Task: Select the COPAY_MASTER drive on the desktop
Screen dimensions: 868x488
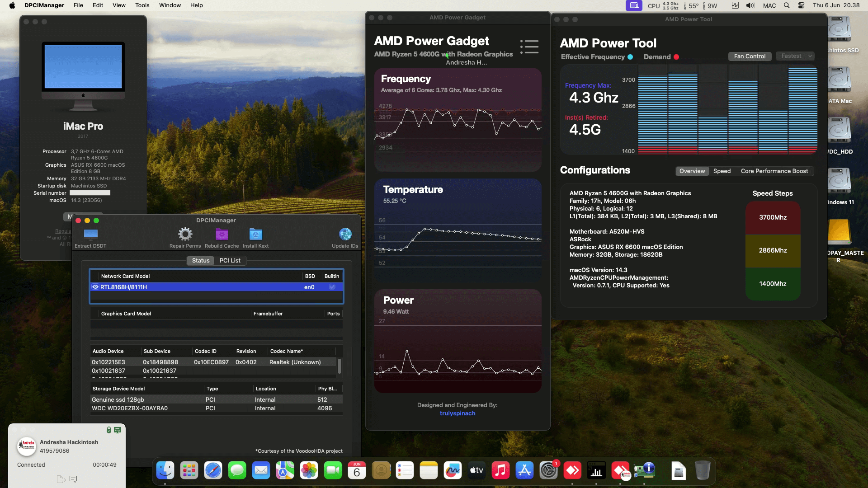Action: [x=840, y=240]
